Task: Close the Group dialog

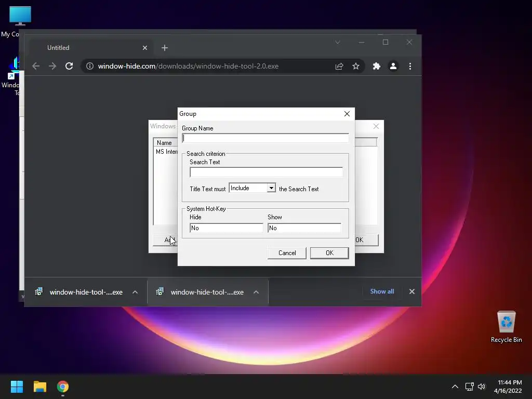Action: (347, 114)
